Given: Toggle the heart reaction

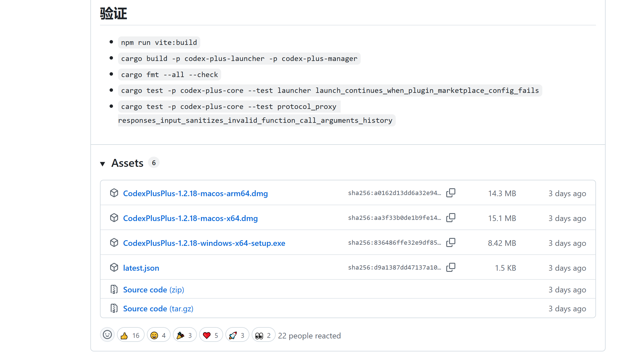Looking at the screenshot, I should tap(211, 335).
